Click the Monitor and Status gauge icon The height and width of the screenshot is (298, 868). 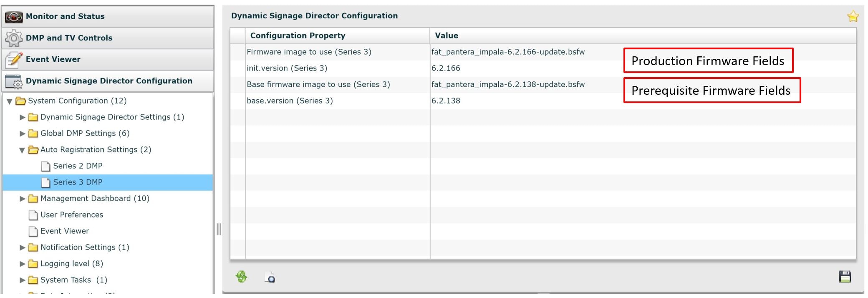pyautogui.click(x=14, y=17)
